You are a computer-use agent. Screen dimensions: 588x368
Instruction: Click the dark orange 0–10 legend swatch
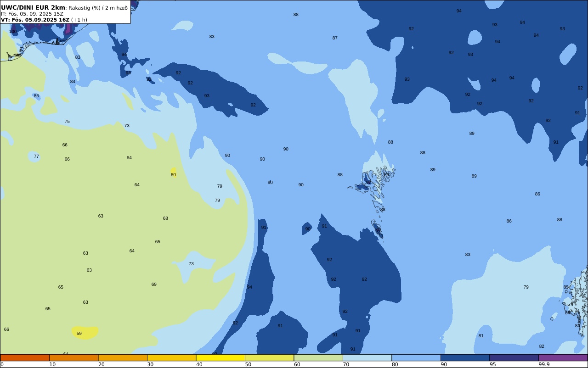pos(25,357)
